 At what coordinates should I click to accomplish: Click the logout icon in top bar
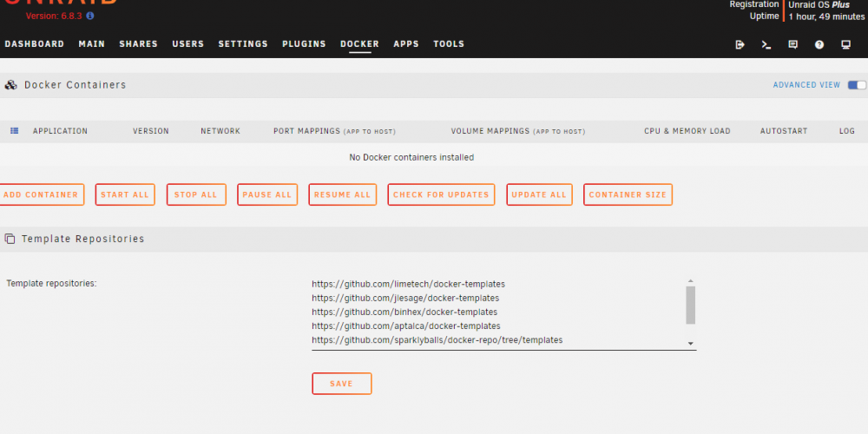740,45
